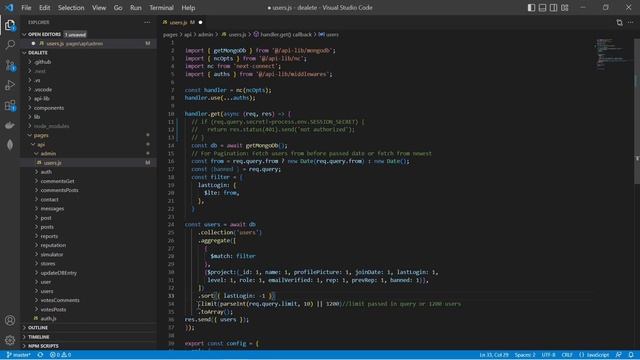Change line ending via CRLF status item
The image size is (640, 360).
[567, 355]
